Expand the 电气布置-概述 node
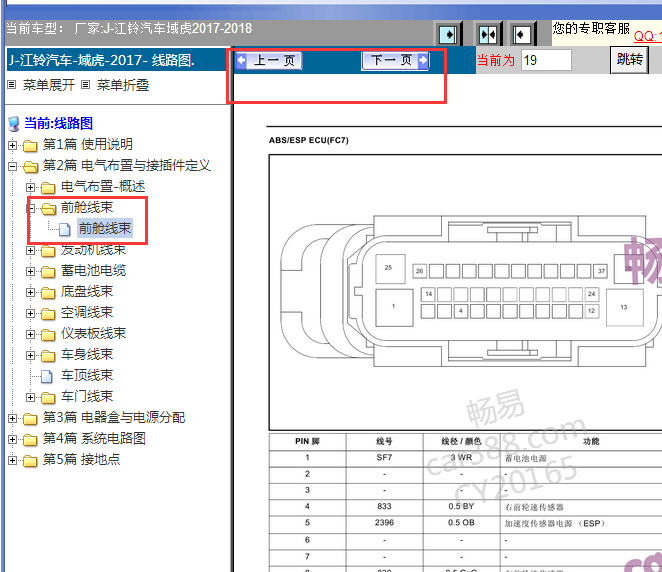 [x=30, y=187]
